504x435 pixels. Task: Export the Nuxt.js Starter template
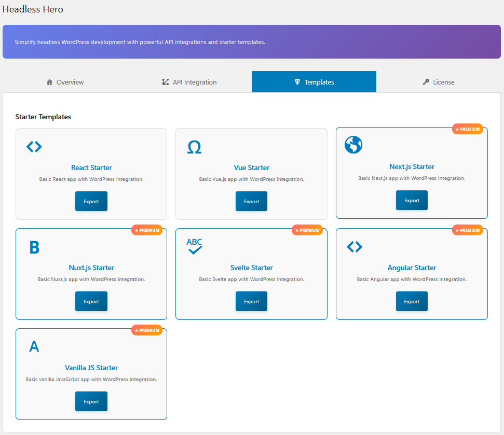tap(91, 301)
